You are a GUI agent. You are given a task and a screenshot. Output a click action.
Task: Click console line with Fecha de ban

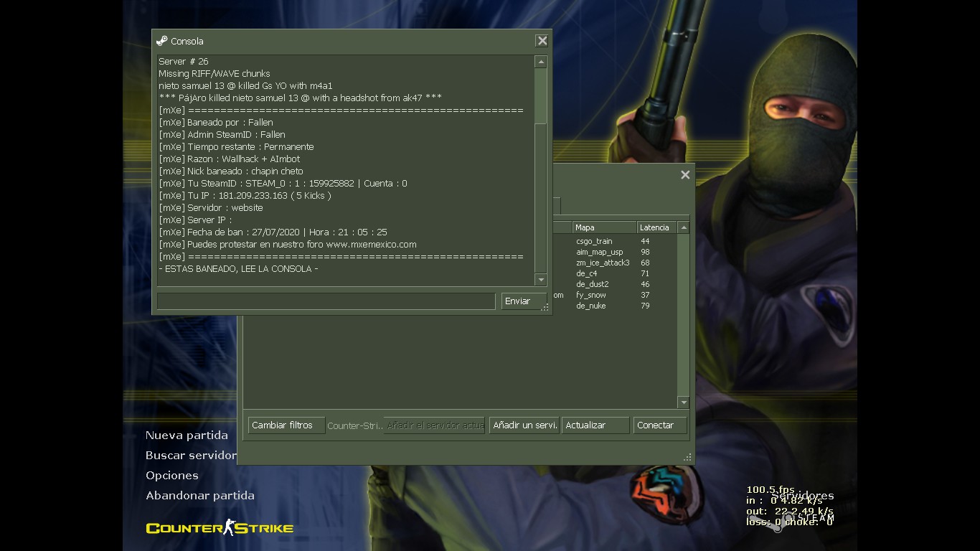click(x=273, y=232)
